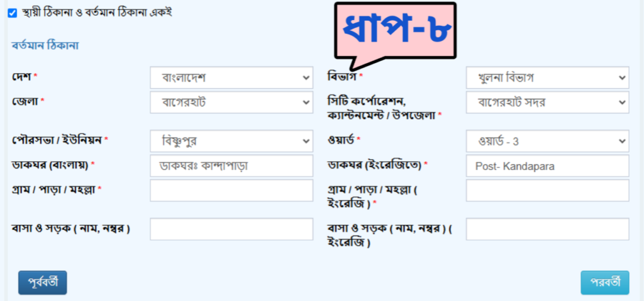Click the ডাকঘর (ইংরেজিতে) field with Post- Kandapara
The height and width of the screenshot is (301, 644).
(548, 166)
